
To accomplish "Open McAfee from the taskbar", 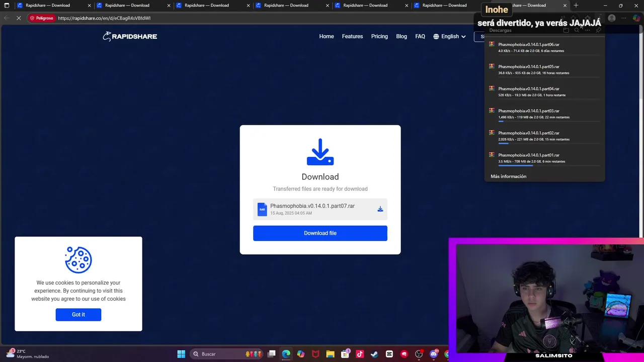I will coord(315,354).
